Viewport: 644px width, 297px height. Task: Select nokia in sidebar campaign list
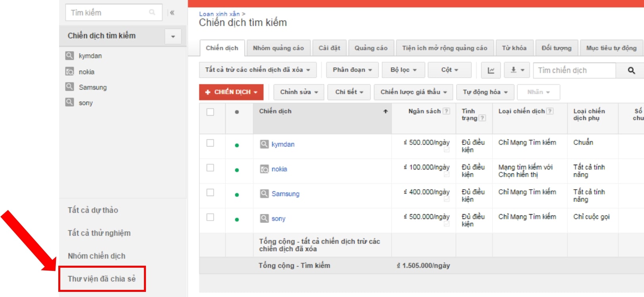click(86, 72)
